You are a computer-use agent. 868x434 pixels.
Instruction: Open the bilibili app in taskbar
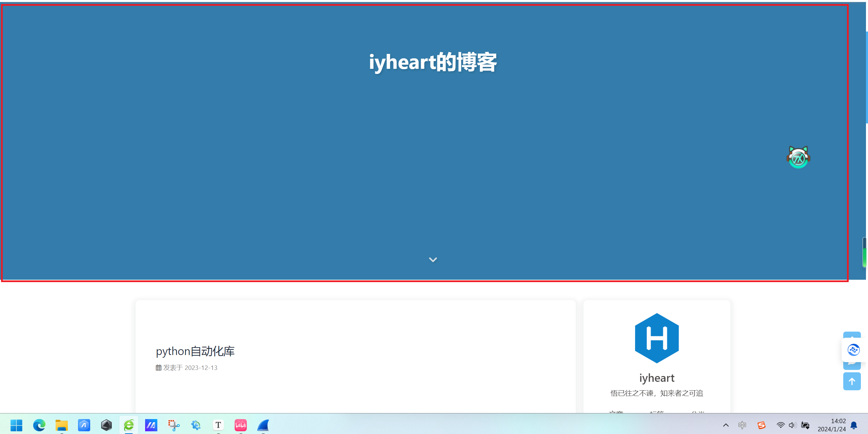click(241, 425)
